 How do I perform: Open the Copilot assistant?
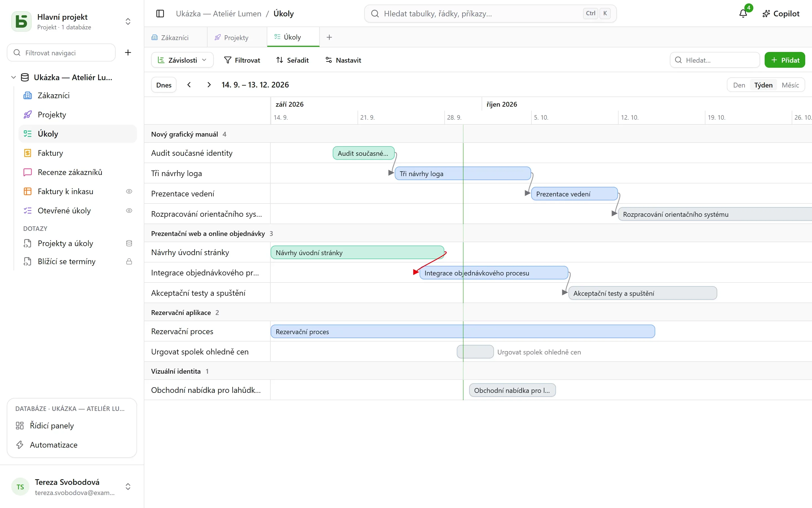point(781,14)
